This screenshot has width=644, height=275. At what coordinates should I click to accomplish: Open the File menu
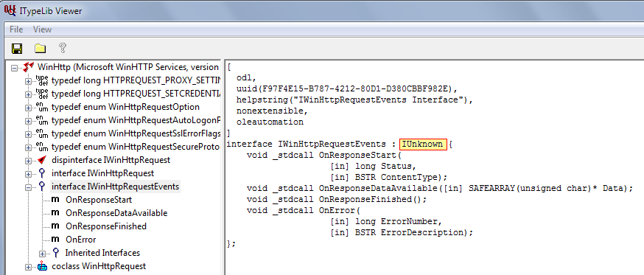pos(16,29)
